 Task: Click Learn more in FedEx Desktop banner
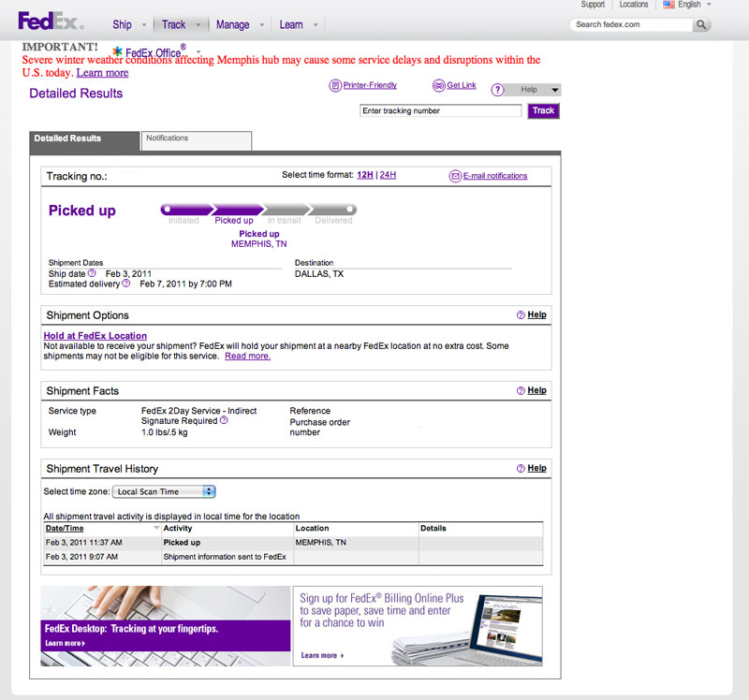pyautogui.click(x=65, y=643)
